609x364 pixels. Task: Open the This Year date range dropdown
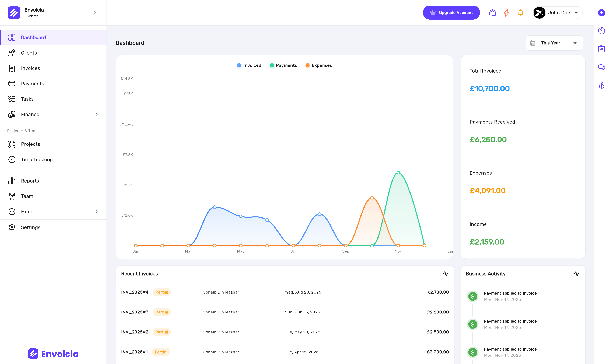[x=554, y=43]
